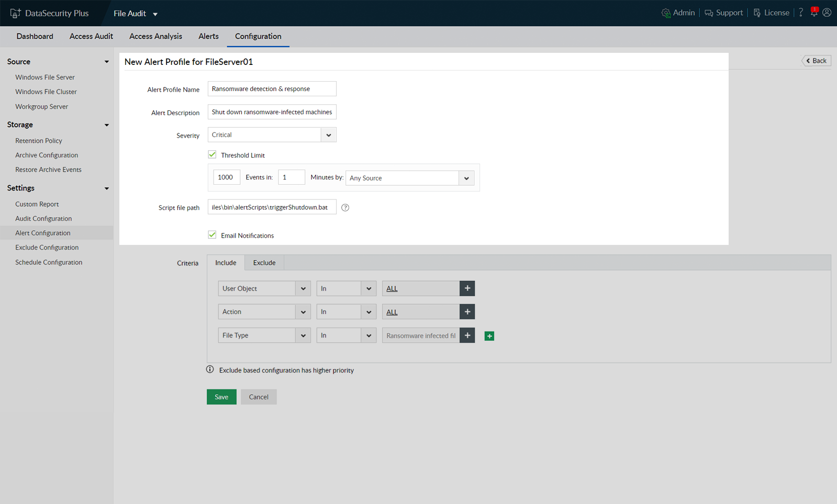Go to the Dashboard tab
The image size is (837, 504).
point(35,36)
